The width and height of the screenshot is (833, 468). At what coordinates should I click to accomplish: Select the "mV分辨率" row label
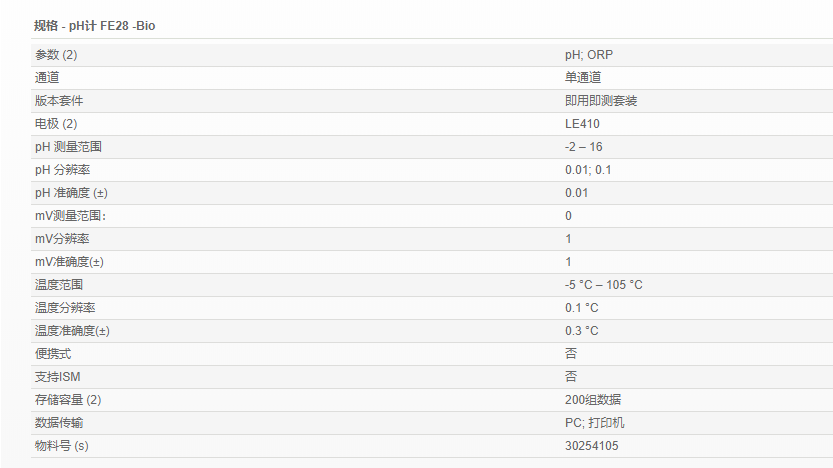tap(62, 239)
